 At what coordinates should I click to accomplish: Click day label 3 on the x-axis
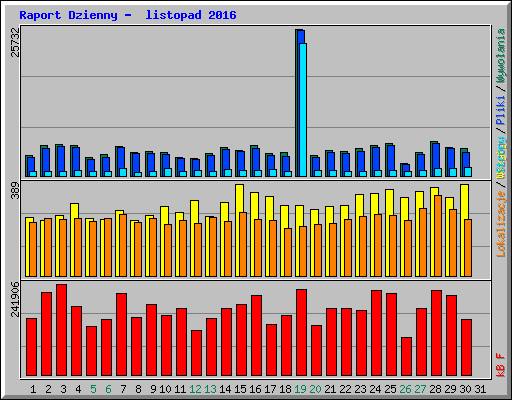click(63, 389)
